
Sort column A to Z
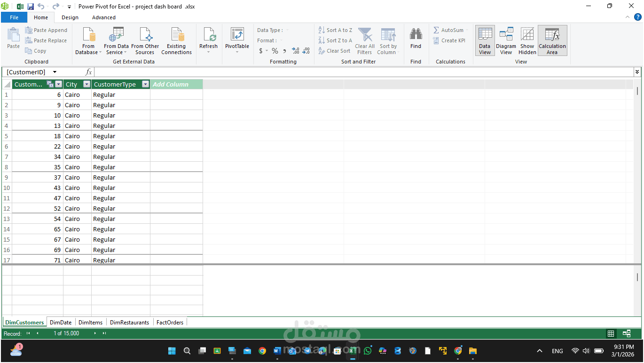(335, 30)
